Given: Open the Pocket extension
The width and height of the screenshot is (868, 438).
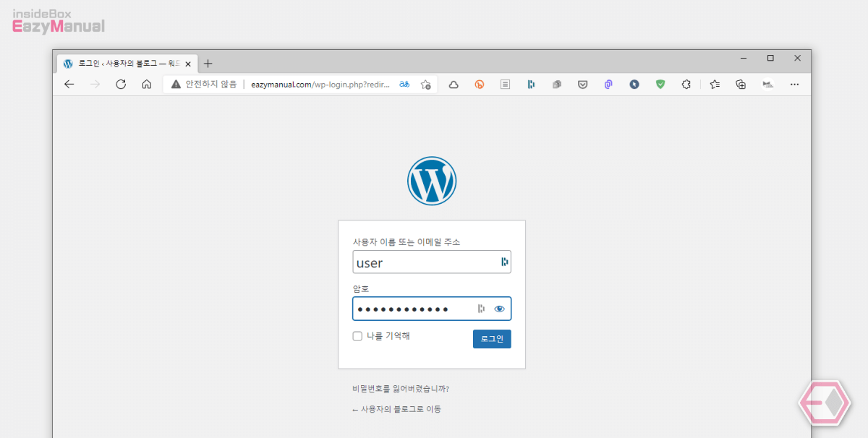Looking at the screenshot, I should tap(582, 85).
